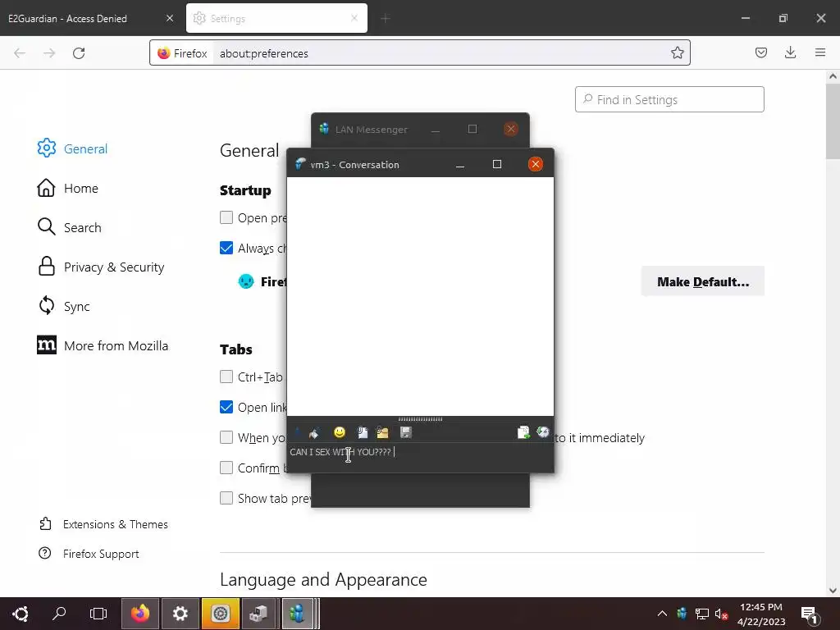Click the 'Startup' section heading

point(245,190)
